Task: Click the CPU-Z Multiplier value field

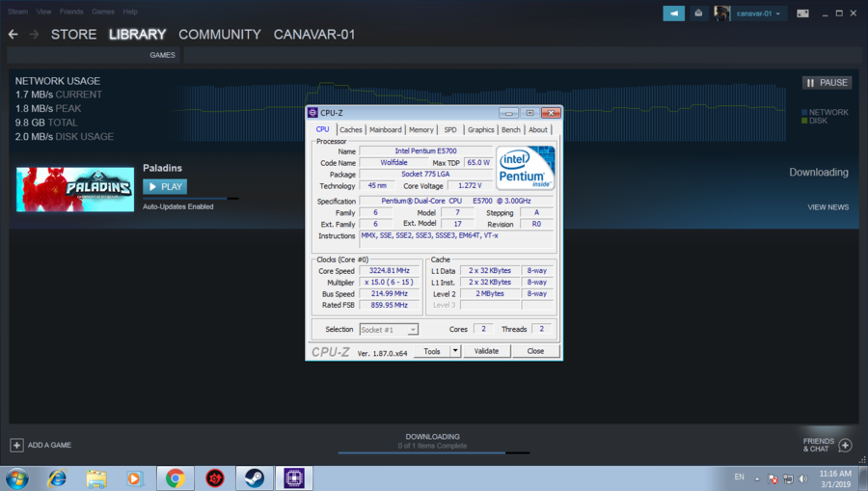Action: 390,283
